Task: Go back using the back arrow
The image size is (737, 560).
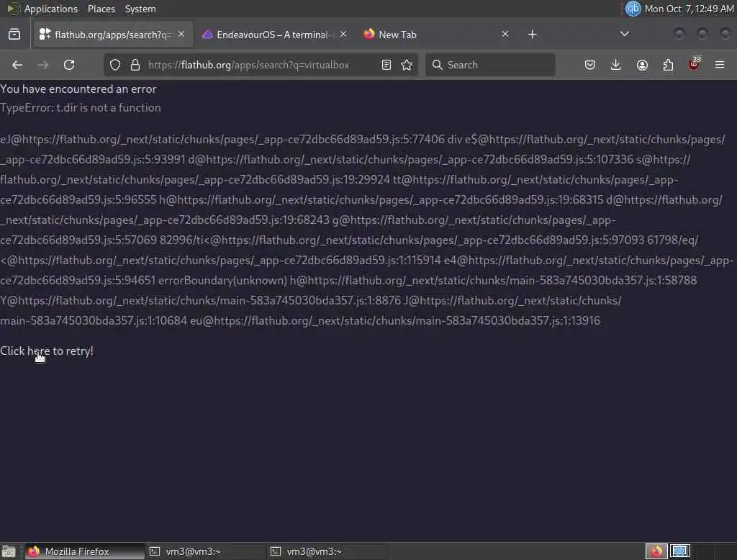Action: pyautogui.click(x=17, y=65)
